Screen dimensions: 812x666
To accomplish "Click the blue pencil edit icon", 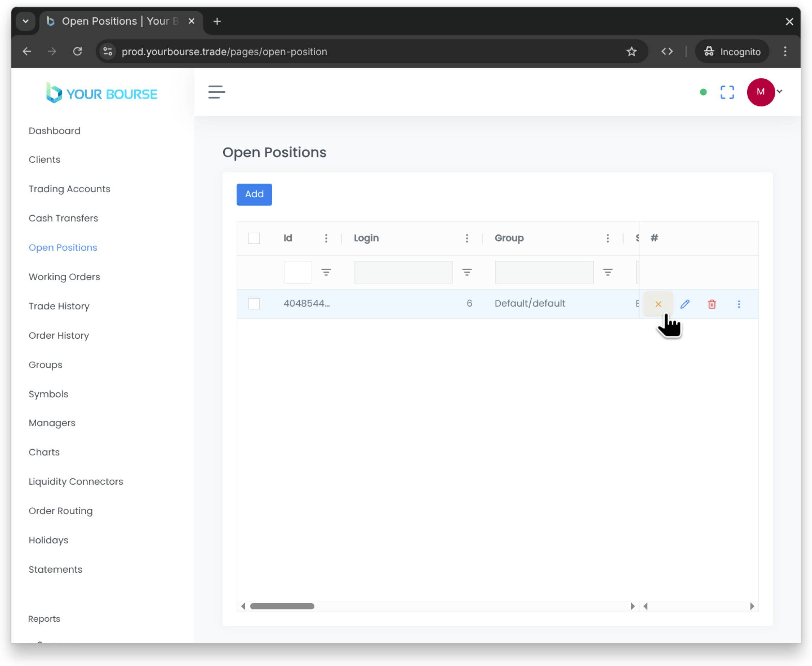I will 685,304.
